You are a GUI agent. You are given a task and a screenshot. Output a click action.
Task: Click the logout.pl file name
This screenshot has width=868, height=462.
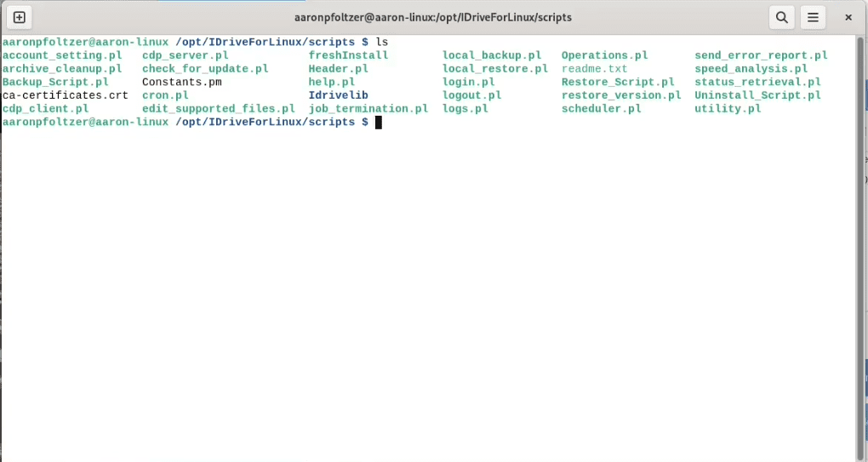472,95
